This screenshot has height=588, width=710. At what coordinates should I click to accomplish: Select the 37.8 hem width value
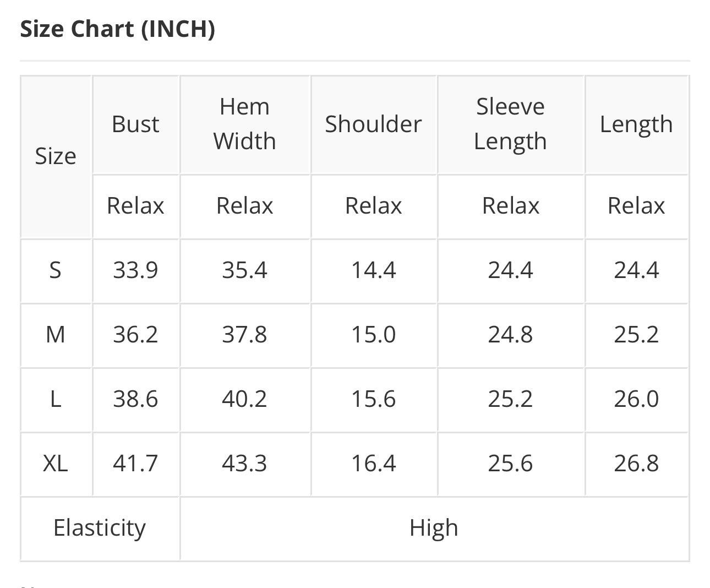point(245,335)
